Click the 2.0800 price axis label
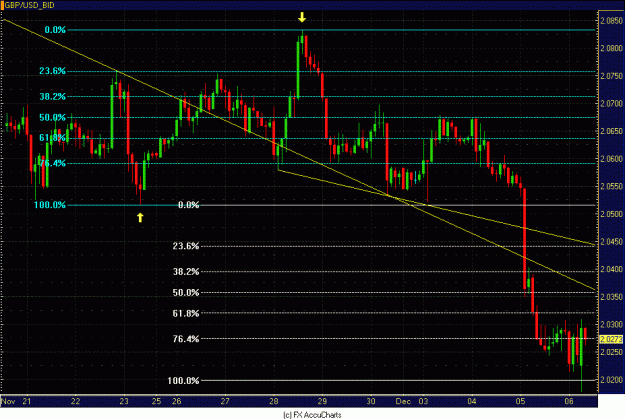Image resolution: width=625 pixels, height=419 pixels. point(611,48)
